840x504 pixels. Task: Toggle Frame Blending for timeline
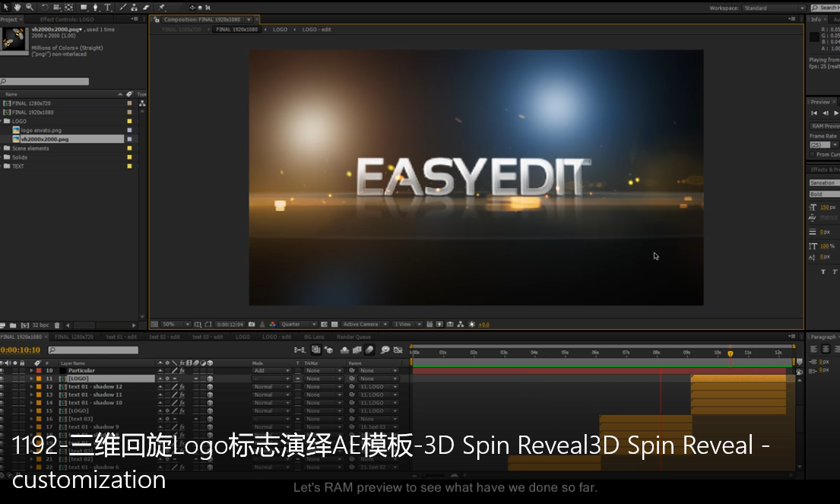[357, 350]
